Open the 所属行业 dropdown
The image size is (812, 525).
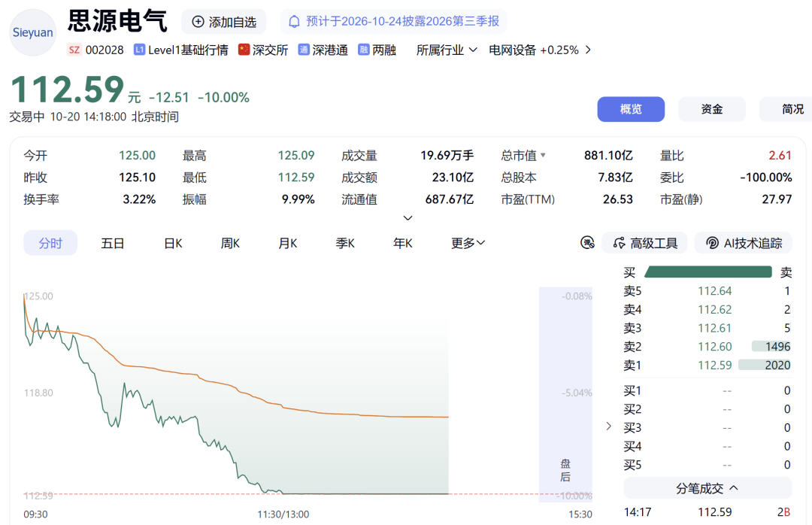[x=447, y=50]
